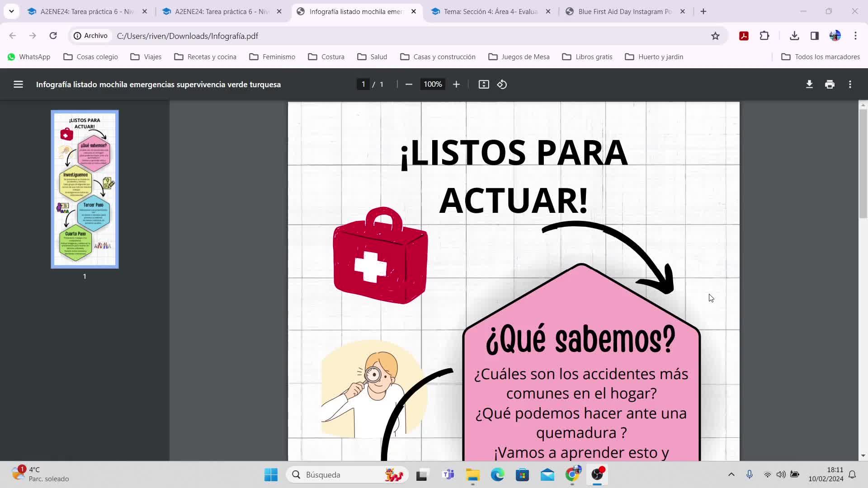Rotate the PDF counterclockwise
This screenshot has height=488, width=868.
[502, 84]
